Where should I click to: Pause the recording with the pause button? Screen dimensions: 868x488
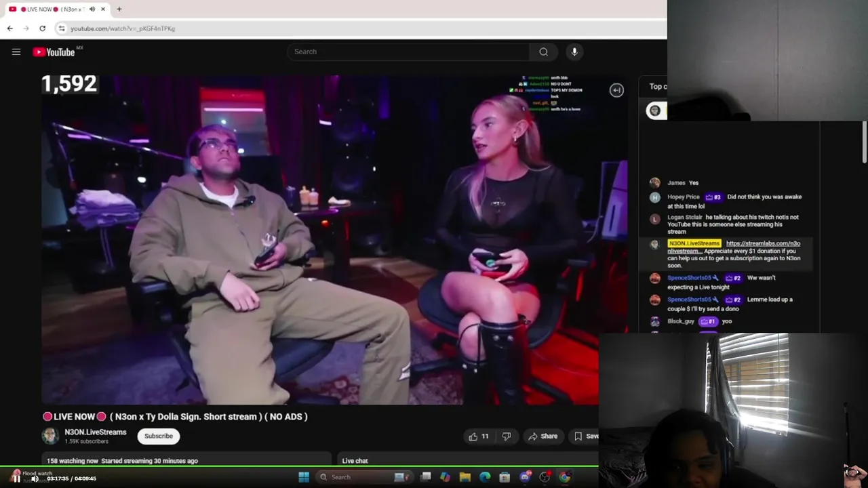(x=16, y=478)
